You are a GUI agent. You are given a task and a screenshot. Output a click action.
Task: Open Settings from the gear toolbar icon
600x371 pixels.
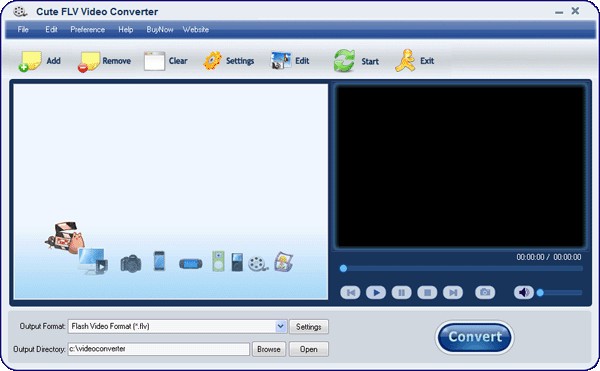pyautogui.click(x=212, y=61)
